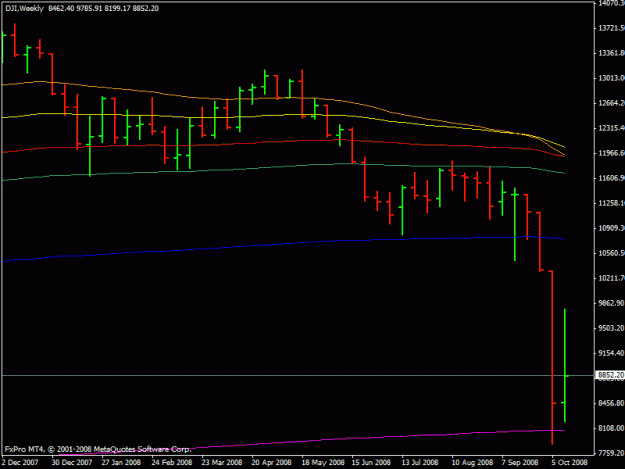Viewport: 625px width, 469px height.
Task: Click the 12664 price axis label
Action: coord(611,103)
